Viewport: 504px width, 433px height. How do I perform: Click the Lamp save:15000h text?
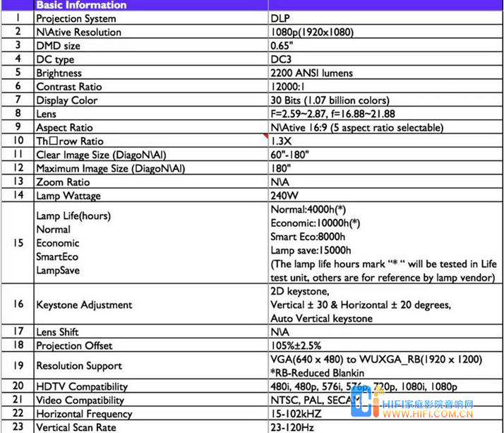click(311, 250)
